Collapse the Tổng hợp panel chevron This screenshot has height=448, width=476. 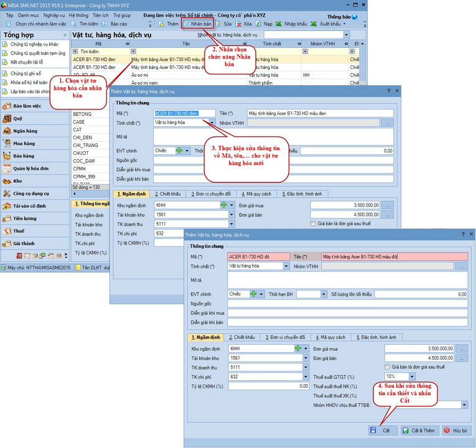click(x=65, y=35)
